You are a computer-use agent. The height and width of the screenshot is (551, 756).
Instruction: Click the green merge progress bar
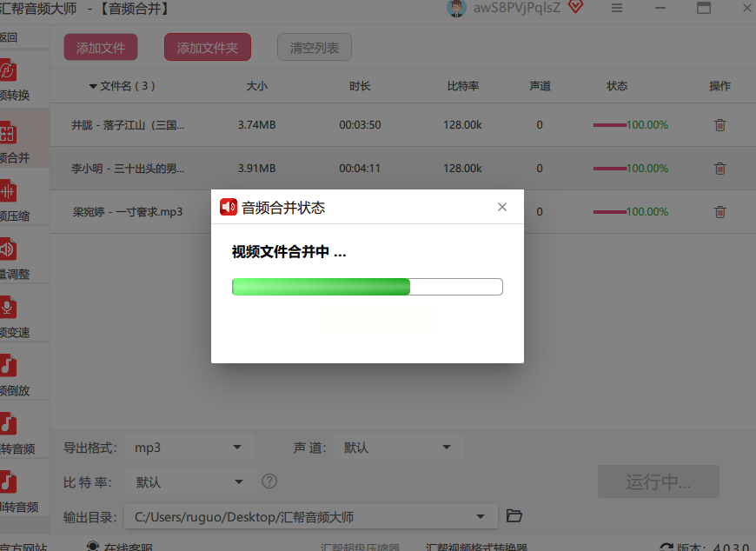368,286
